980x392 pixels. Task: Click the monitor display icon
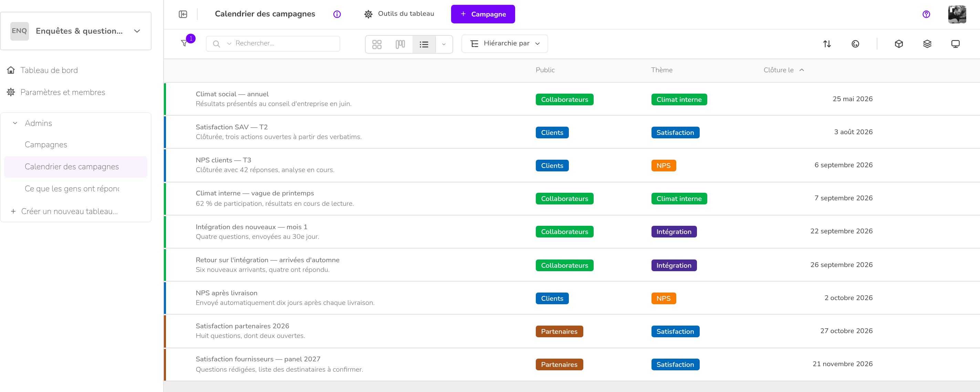coord(955,44)
